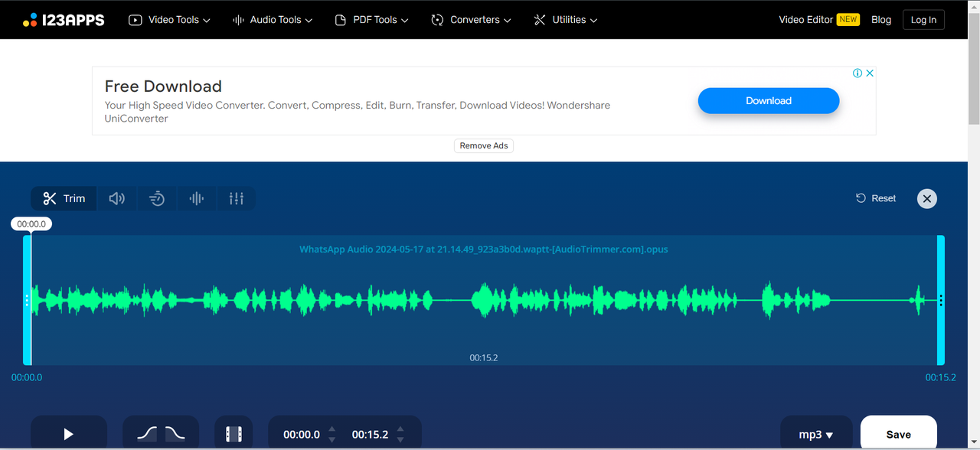Toggle the cut/trim mode icon
Viewport: 980px width, 450px height.
tap(234, 434)
